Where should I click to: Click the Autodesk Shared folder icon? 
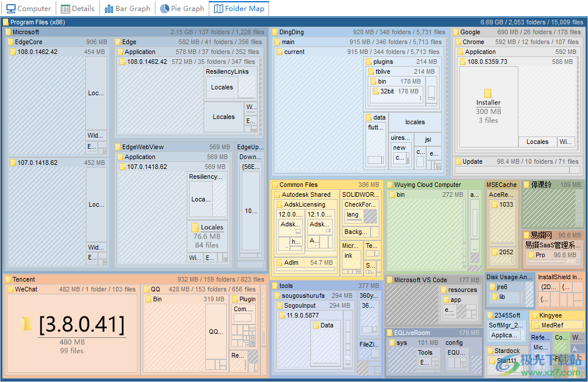pos(278,194)
